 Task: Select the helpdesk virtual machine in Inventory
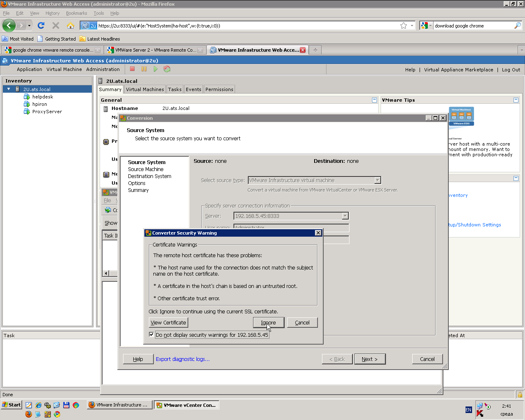pyautogui.click(x=43, y=97)
